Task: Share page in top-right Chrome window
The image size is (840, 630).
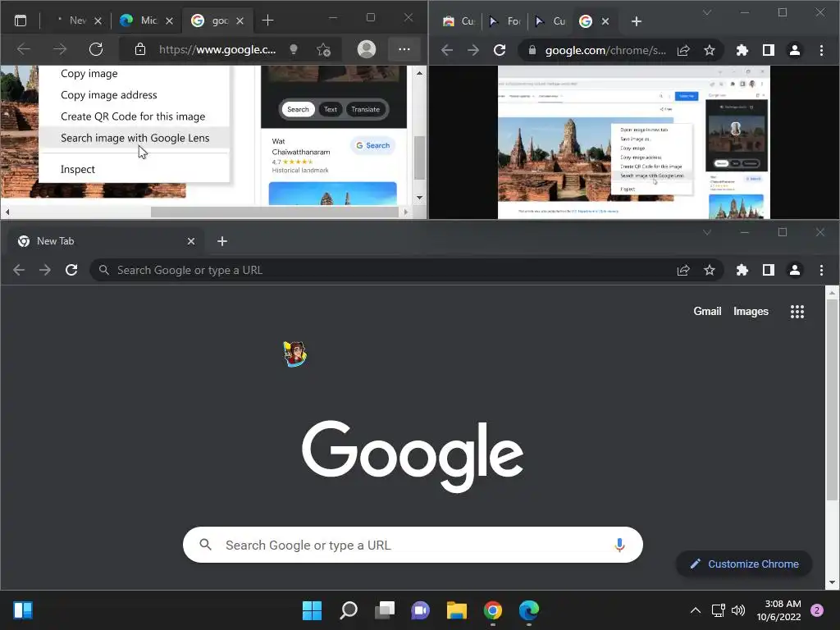Action: [x=683, y=50]
